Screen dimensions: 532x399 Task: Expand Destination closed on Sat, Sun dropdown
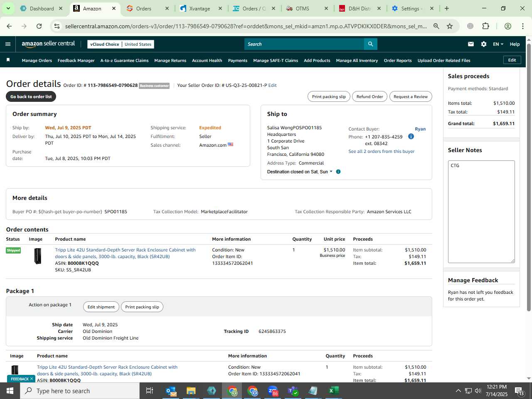pyautogui.click(x=300, y=172)
